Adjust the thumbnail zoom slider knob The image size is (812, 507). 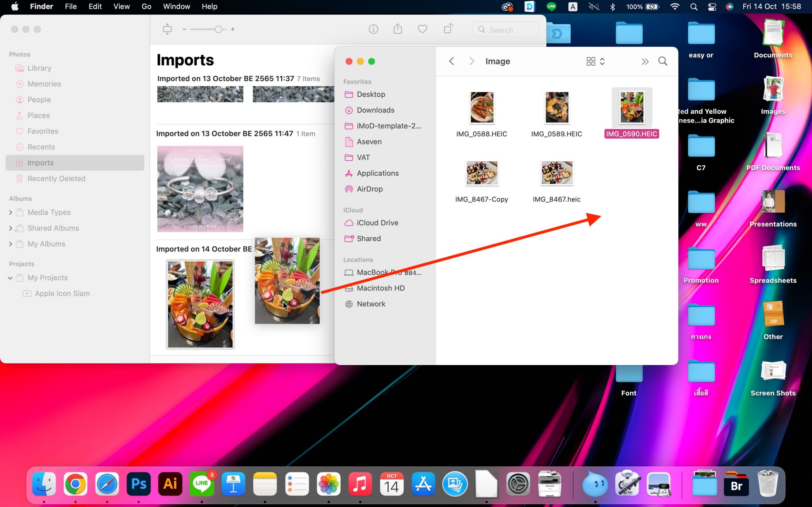pyautogui.click(x=219, y=29)
